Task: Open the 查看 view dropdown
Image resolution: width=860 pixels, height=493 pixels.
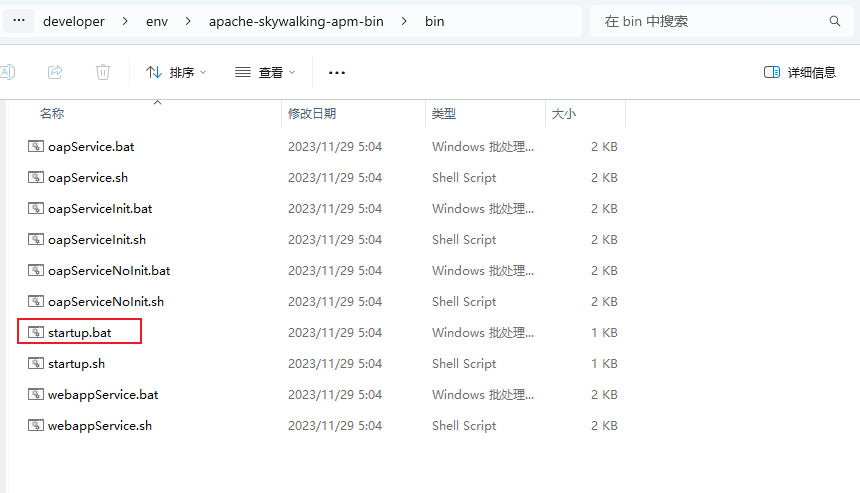Action: coord(265,72)
